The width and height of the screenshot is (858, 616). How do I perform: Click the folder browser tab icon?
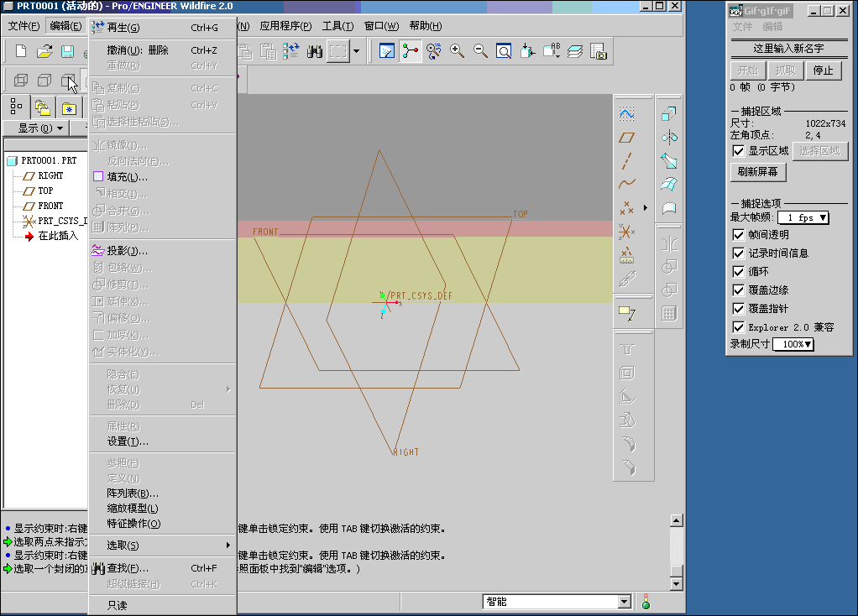tap(42, 107)
